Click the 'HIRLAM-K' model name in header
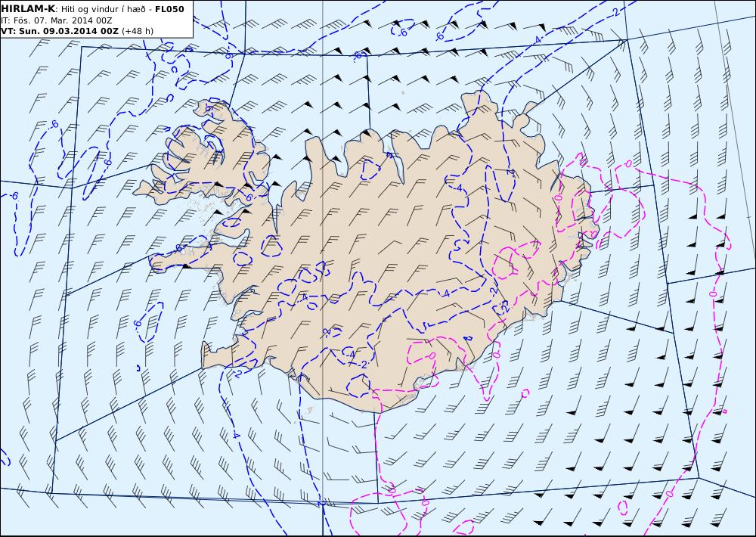 pyautogui.click(x=28, y=8)
